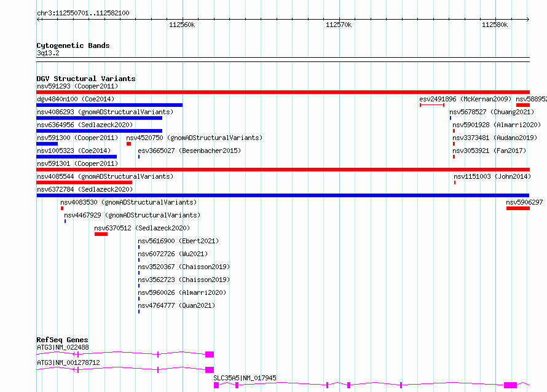Image resolution: width=547 pixels, height=392 pixels.
Task: Select nsv6072726 (Wu2021) label
Action: (173, 254)
